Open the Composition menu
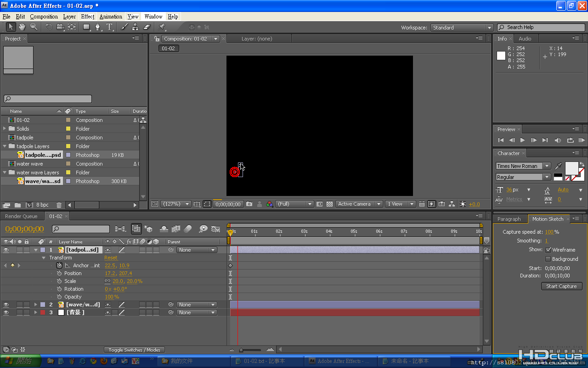Image resolution: width=588 pixels, height=368 pixels. 44,17
